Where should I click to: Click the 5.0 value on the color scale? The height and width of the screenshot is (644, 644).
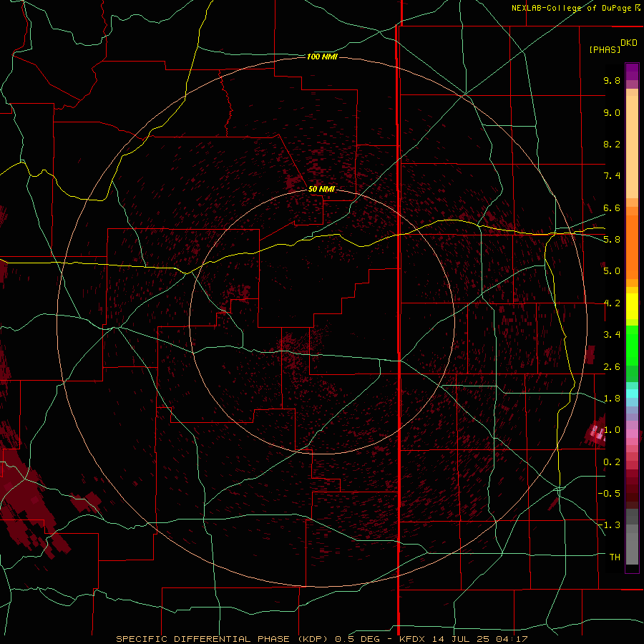click(x=612, y=271)
